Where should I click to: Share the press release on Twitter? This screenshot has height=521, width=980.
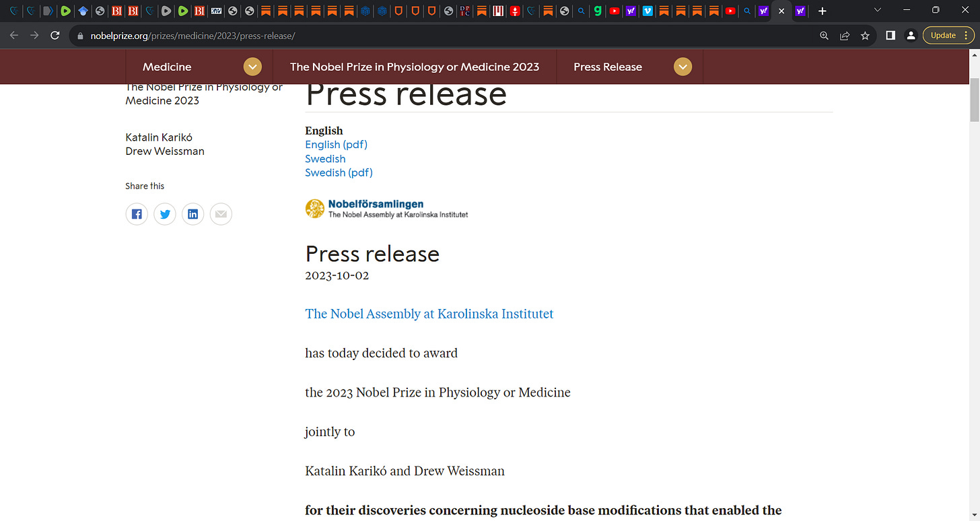[165, 214]
